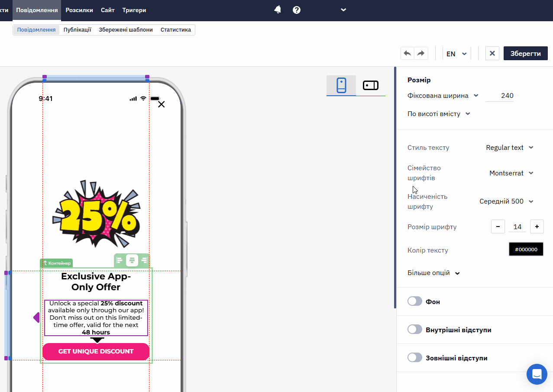
Task: Click the GET UNIQUE DISCOUNT button
Action: pyautogui.click(x=96, y=351)
